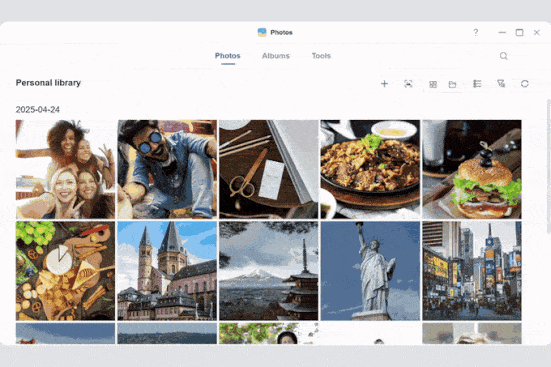Open the burger photo thumbnail
Screen dimensions: 551x367
(x=472, y=169)
